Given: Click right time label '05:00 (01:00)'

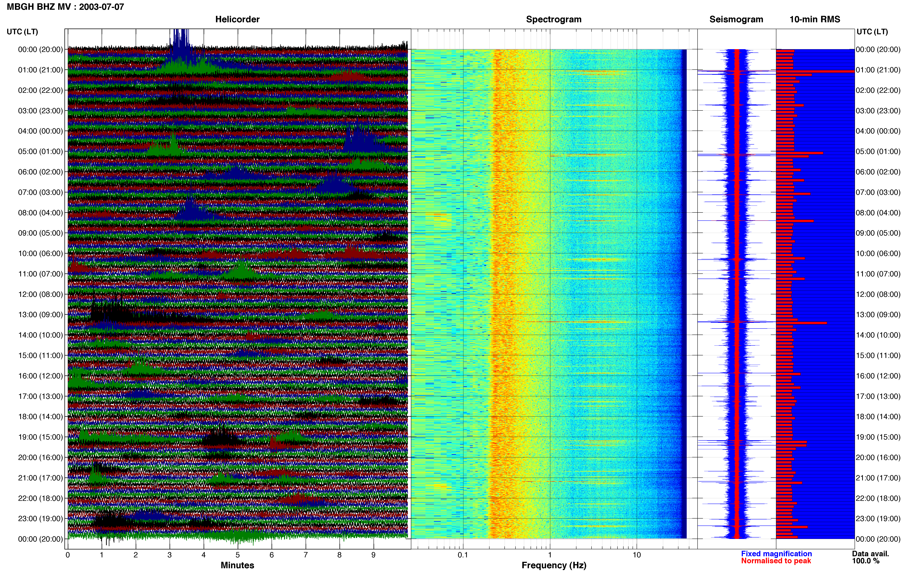Looking at the screenshot, I should 878,151.
